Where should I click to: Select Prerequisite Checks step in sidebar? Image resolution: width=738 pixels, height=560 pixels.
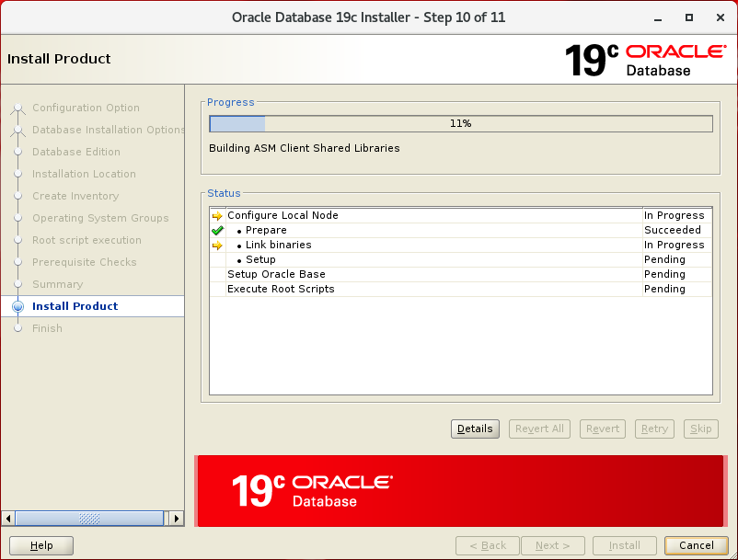[85, 262]
